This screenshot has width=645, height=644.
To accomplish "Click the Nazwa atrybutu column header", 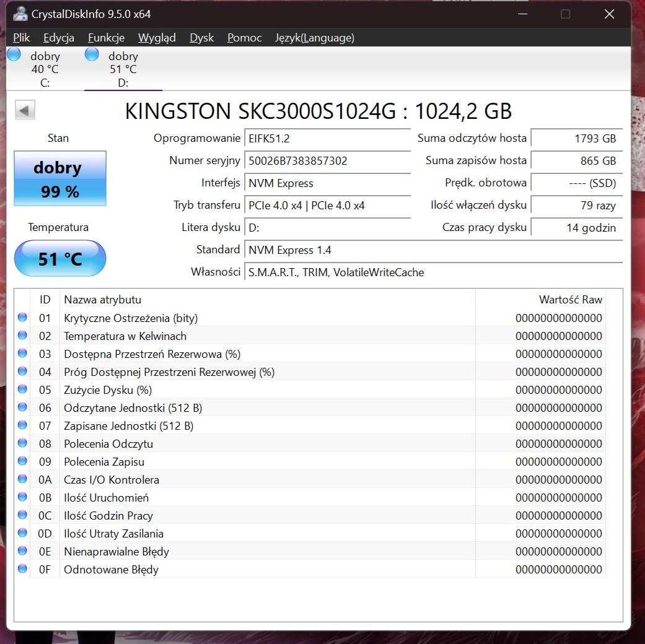I will [103, 300].
